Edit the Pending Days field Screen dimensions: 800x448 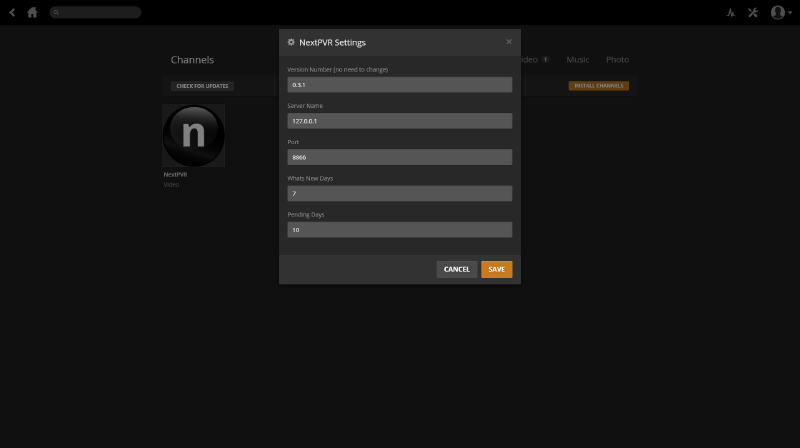click(x=399, y=230)
